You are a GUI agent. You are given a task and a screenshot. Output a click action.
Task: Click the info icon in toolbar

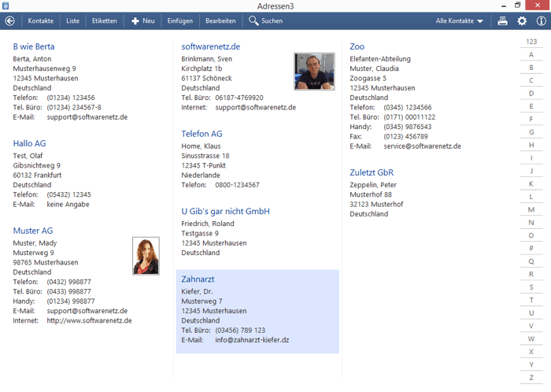541,20
